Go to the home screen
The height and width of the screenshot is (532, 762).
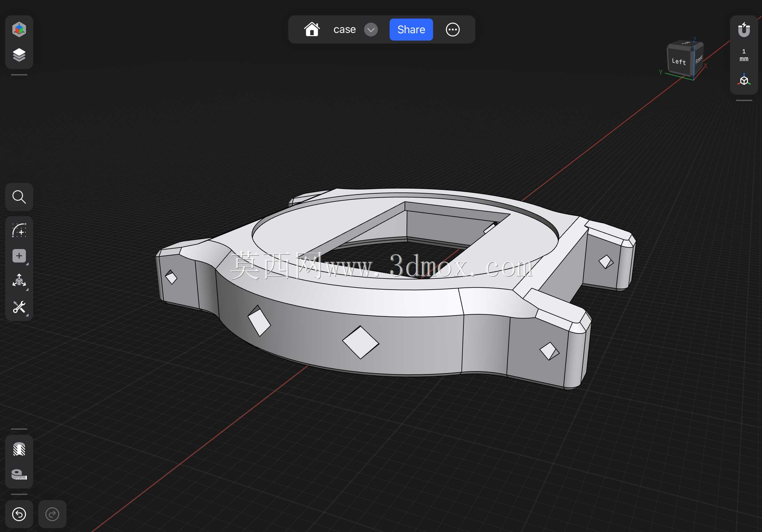tap(312, 29)
